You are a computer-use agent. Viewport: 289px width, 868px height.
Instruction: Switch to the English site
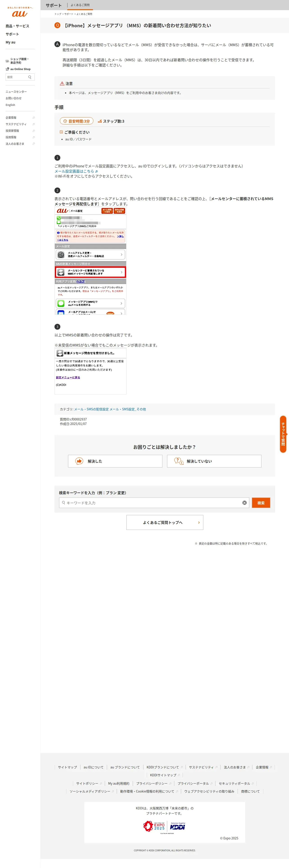click(x=10, y=105)
